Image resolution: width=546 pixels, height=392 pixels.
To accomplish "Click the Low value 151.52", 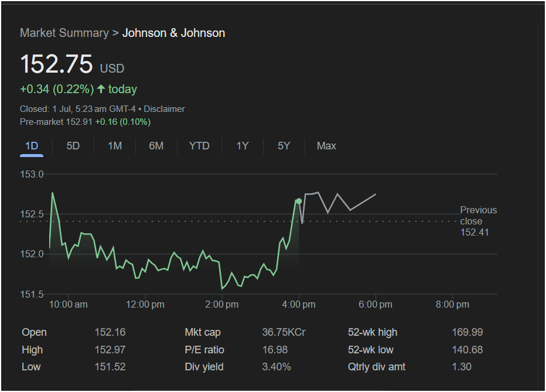I will pyautogui.click(x=110, y=367).
